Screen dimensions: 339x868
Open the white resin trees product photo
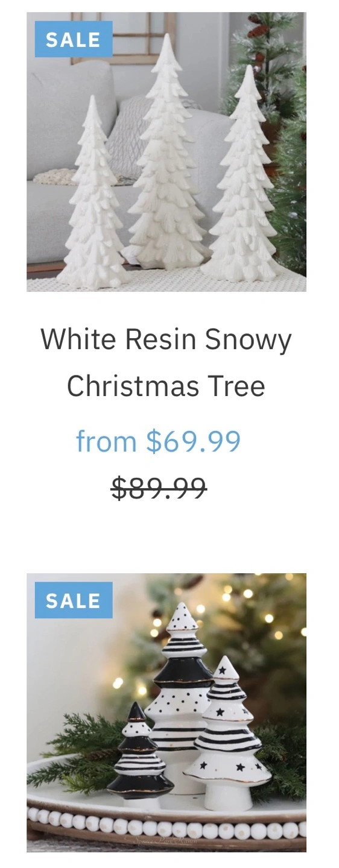[x=166, y=152]
